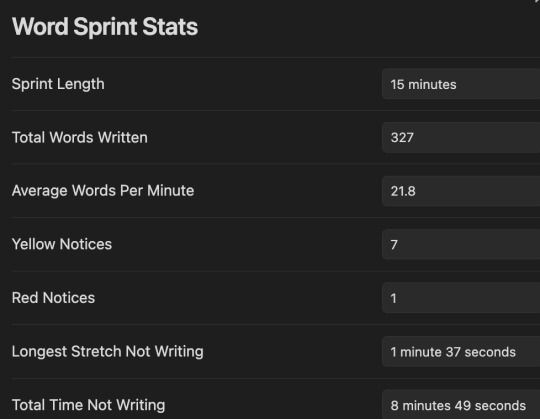
Task: Click divider above the Total Time Not Writing row
Action: tap(276, 378)
